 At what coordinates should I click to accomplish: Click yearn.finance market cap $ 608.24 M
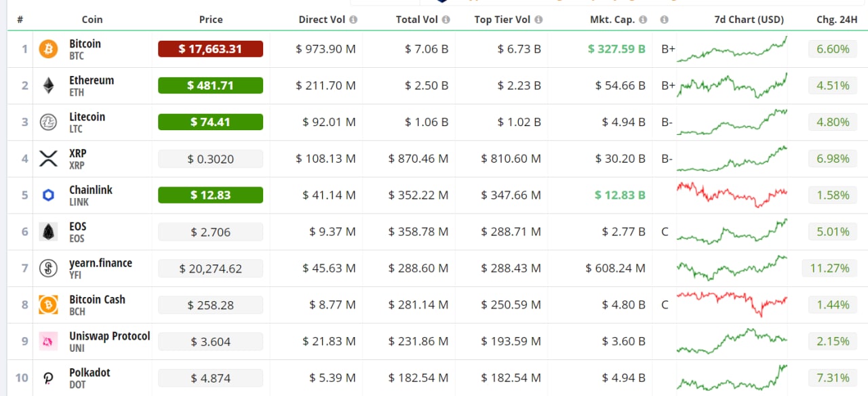point(615,269)
